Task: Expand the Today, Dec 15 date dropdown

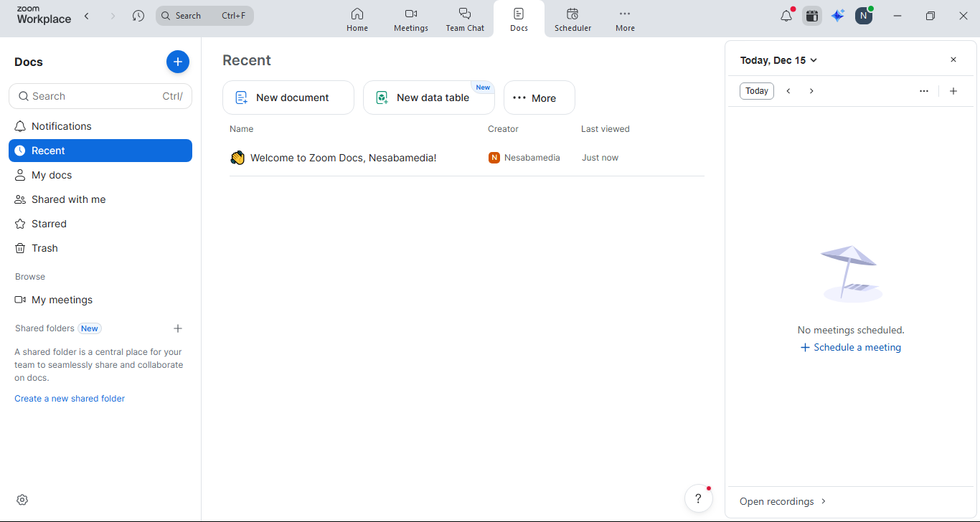Action: 778,60
